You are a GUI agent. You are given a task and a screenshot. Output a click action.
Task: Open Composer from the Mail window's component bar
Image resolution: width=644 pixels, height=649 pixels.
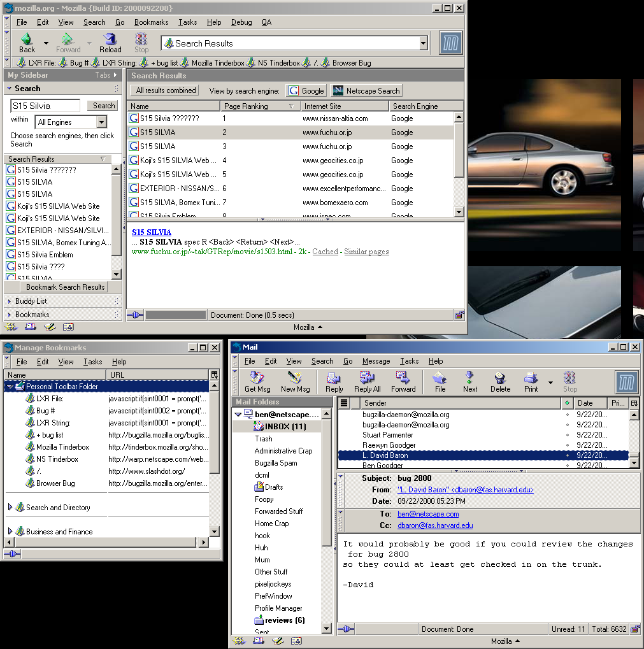click(x=278, y=641)
